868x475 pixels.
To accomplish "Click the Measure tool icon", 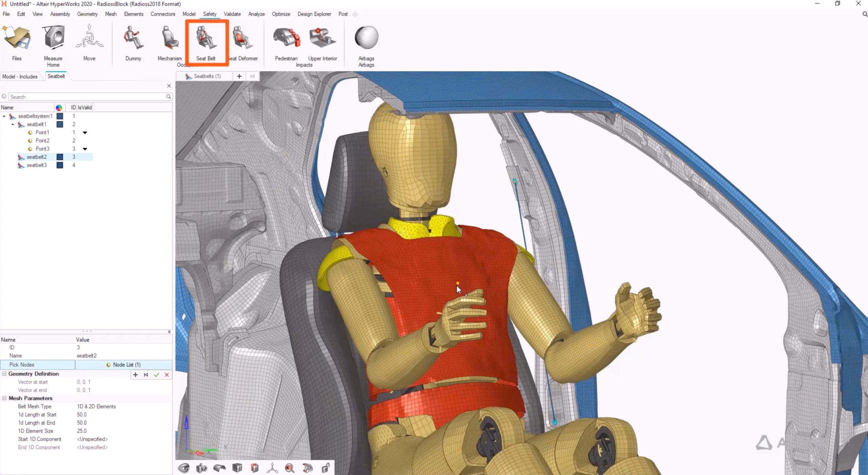I will 53,38.
